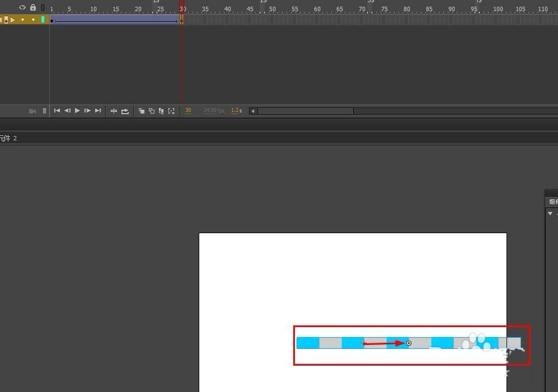Toggle the layer's visibility dot
Viewport: 558px width, 392px height.
coord(23,20)
